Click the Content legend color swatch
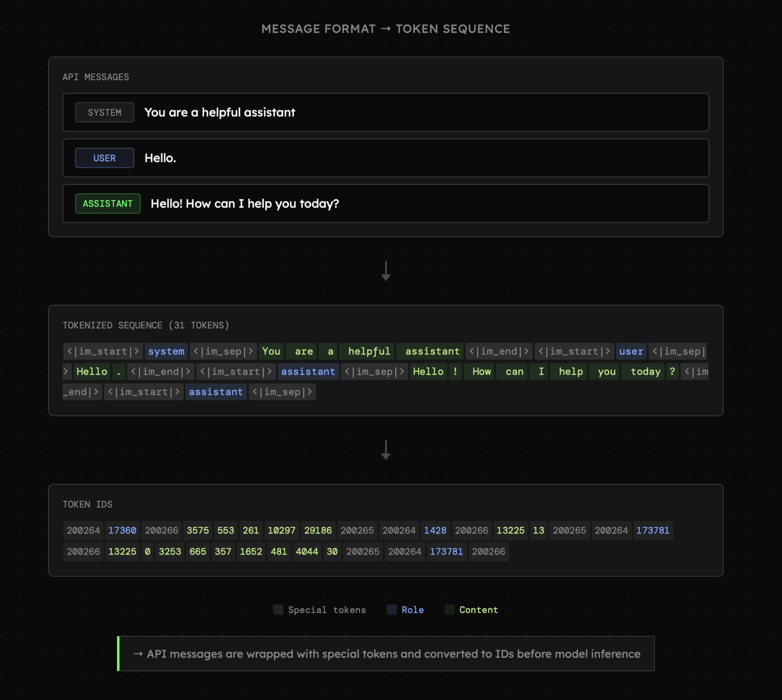Screen dimensions: 782x700 [x=449, y=610]
